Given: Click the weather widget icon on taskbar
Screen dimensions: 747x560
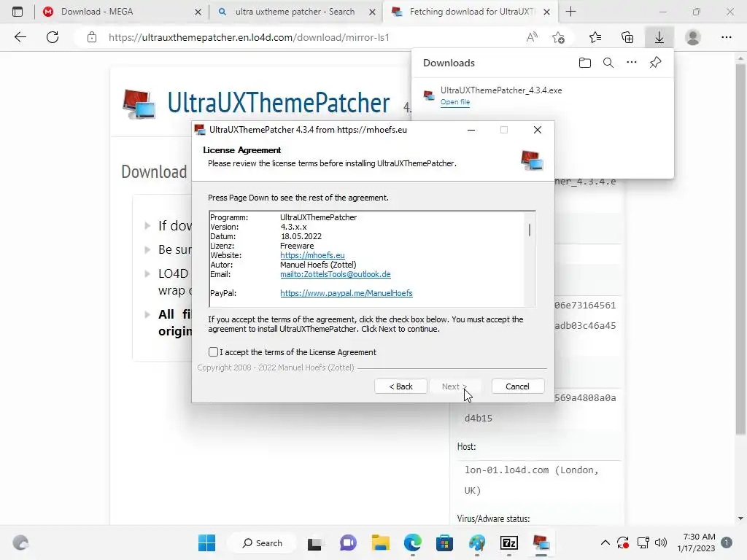Looking at the screenshot, I should point(20,542).
